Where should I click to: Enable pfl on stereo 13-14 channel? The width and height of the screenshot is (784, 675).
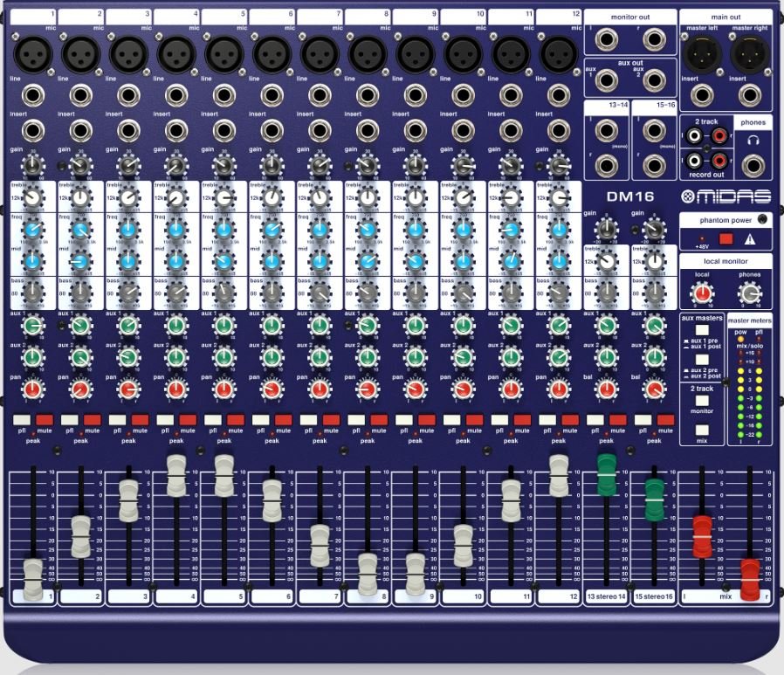595,419
